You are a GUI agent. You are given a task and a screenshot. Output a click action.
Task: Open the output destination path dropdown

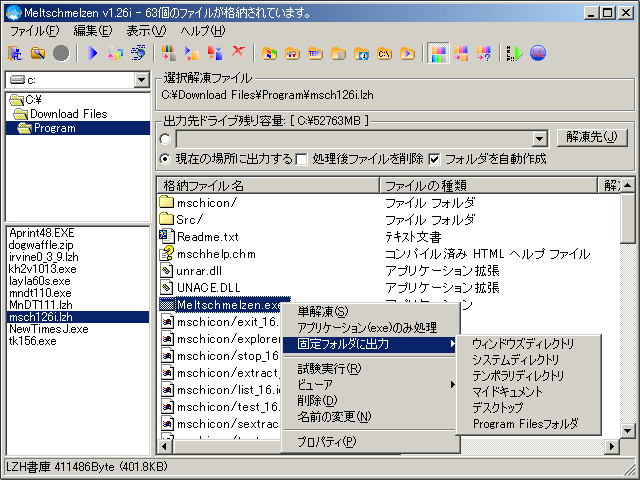(540, 139)
